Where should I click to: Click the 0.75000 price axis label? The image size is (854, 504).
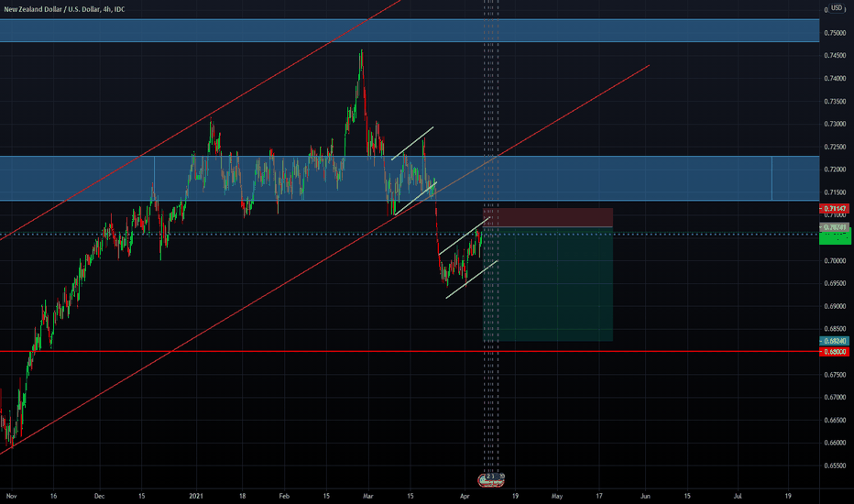click(x=835, y=33)
